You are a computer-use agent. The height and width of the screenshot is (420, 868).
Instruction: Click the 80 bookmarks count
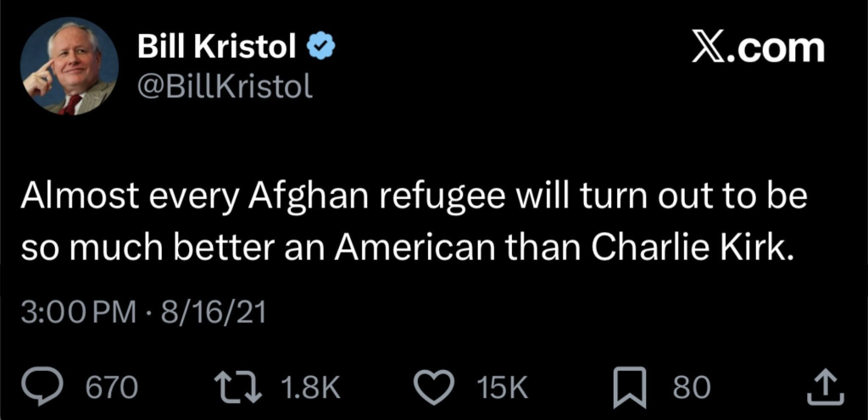(x=691, y=387)
